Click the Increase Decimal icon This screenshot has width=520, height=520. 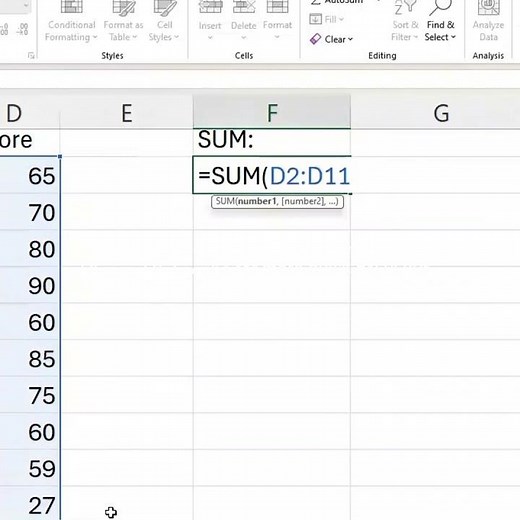4,29
